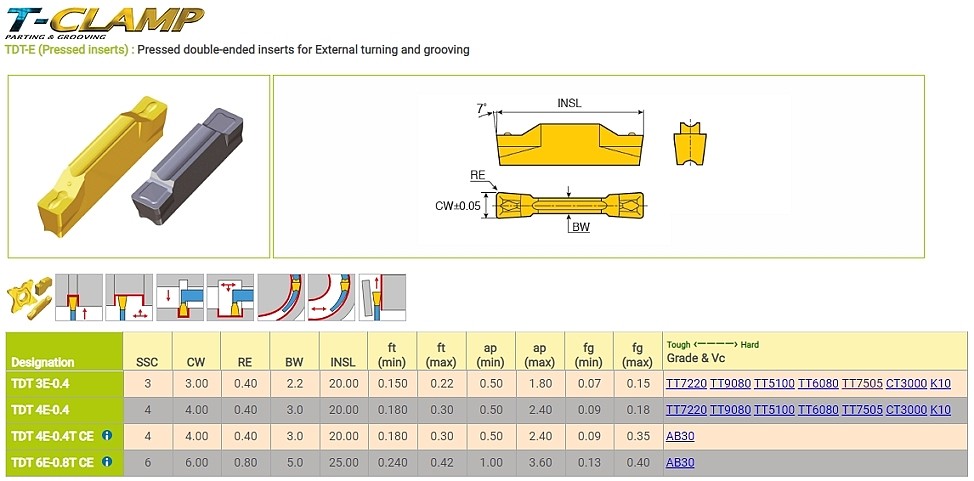This screenshot has height=481, width=974.
Task: Click AB30 grade link for TDT 6E-0.8T CE
Action: pyautogui.click(x=680, y=462)
